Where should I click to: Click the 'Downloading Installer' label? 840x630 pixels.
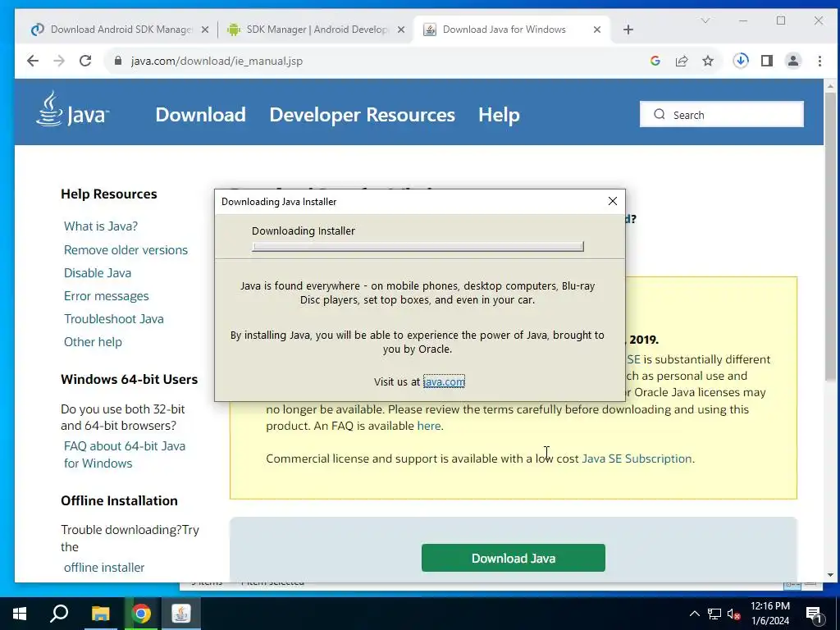pos(304,231)
